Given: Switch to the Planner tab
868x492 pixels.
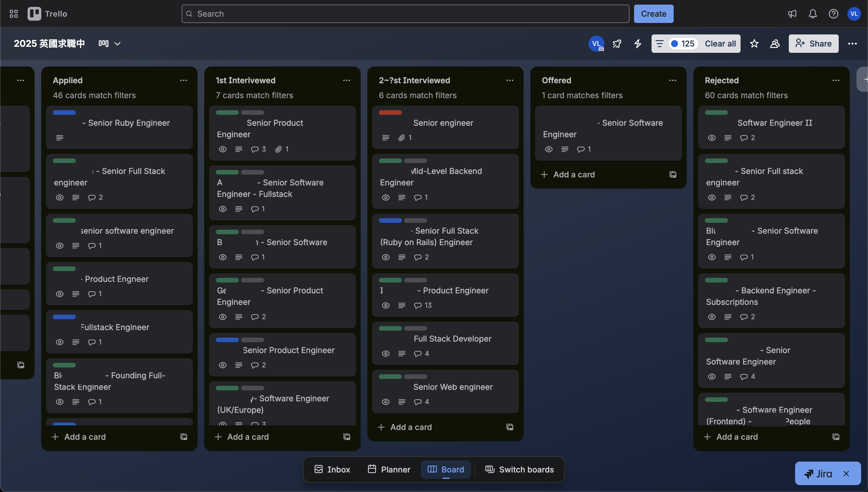Looking at the screenshot, I should tap(389, 469).
